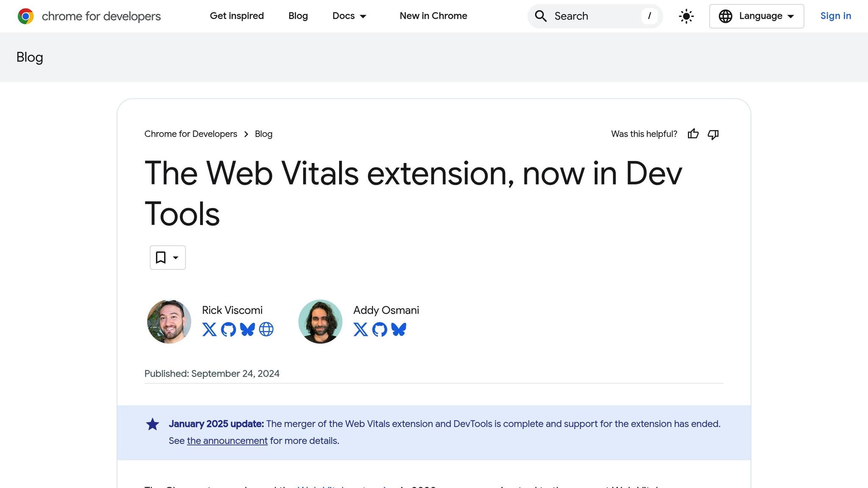Click the Chrome logo icon
868x488 pixels.
point(25,16)
